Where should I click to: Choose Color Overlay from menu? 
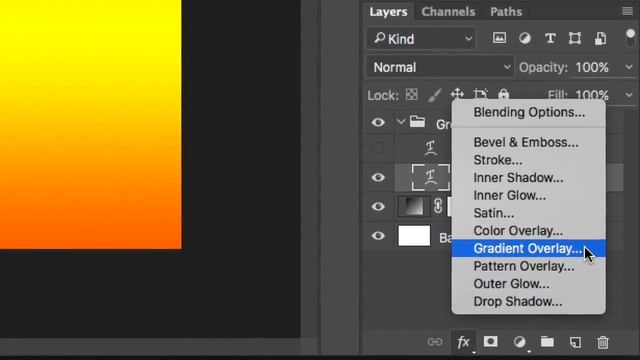pos(529,231)
